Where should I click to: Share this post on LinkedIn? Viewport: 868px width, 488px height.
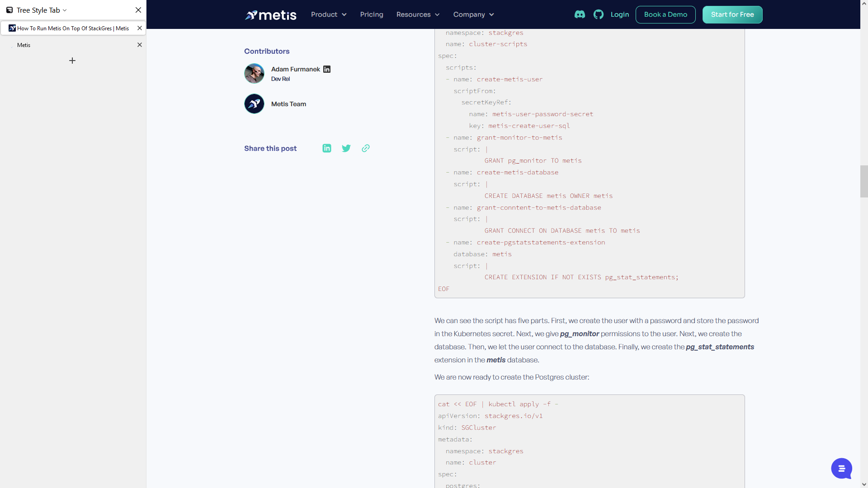[x=327, y=148]
